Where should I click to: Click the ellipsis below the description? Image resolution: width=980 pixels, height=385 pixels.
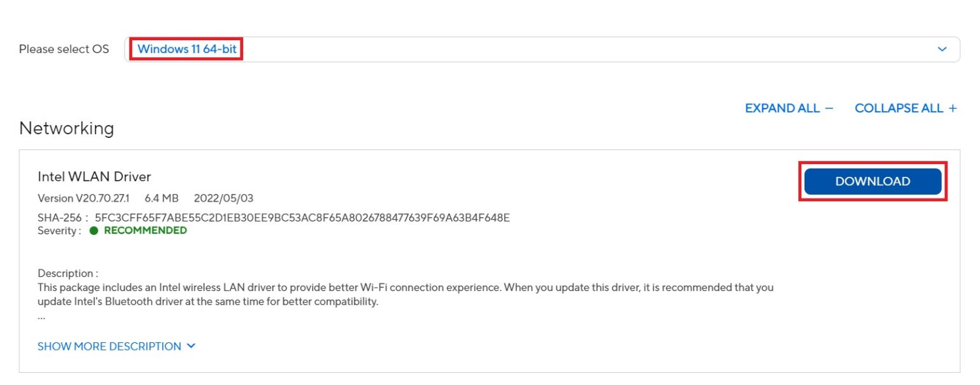tap(41, 317)
